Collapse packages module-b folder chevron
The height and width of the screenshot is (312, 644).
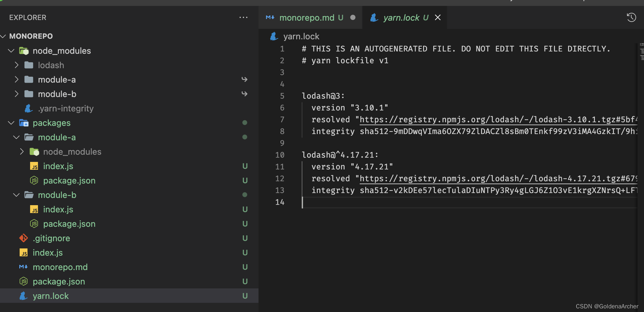16,195
